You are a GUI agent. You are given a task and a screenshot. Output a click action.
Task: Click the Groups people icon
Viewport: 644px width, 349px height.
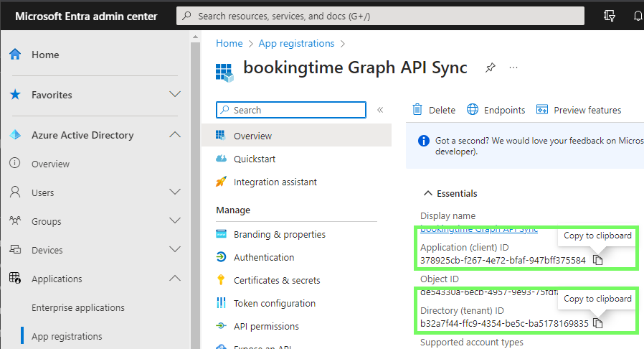coord(15,220)
